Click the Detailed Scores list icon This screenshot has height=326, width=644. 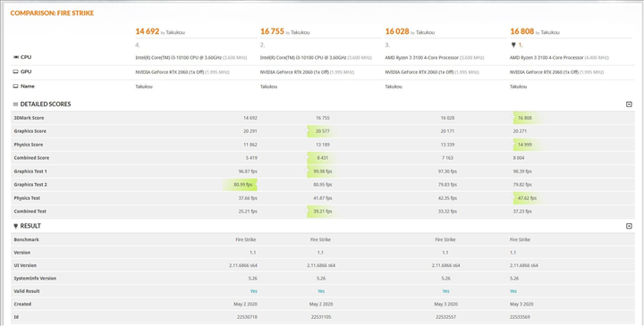[15, 104]
